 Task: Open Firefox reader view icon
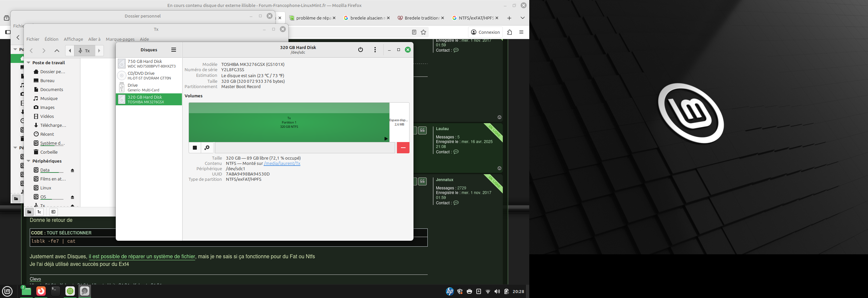point(414,32)
